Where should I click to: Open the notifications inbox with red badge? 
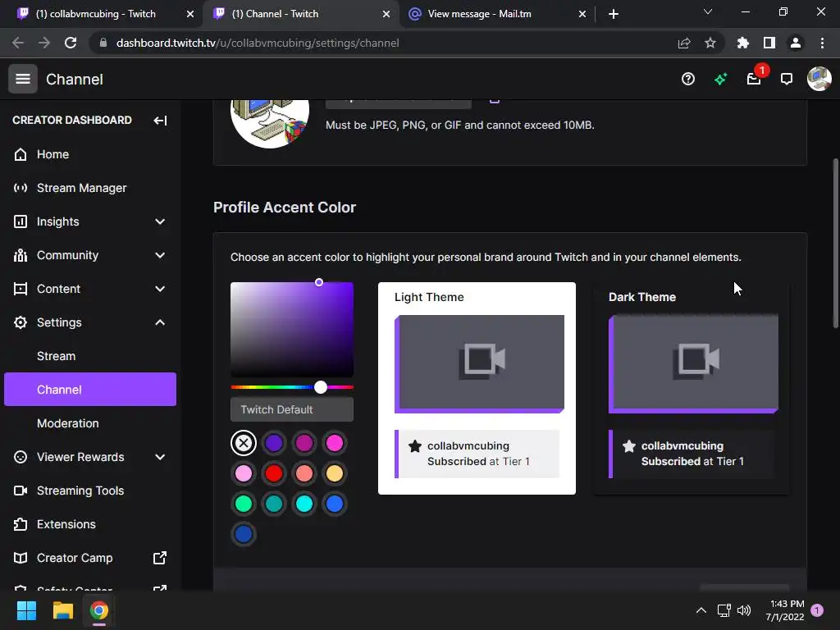(755, 80)
